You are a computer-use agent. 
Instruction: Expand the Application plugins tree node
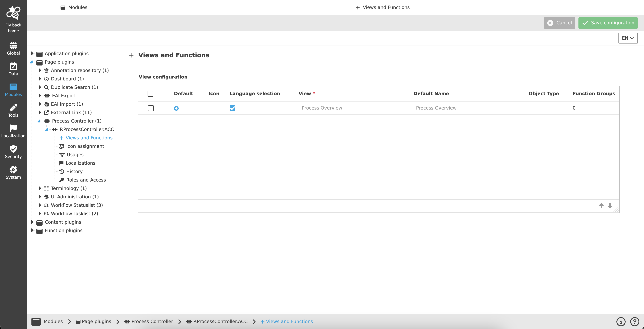point(32,53)
